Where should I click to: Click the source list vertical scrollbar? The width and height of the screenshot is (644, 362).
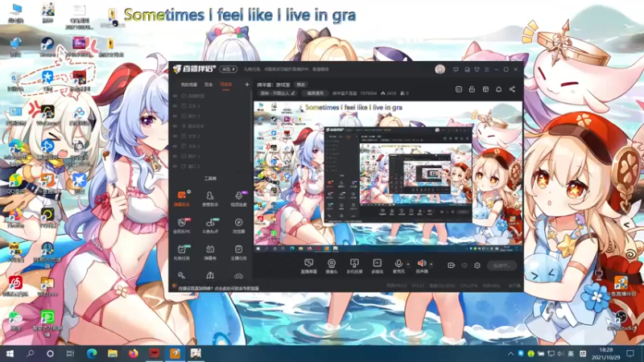pos(251,127)
